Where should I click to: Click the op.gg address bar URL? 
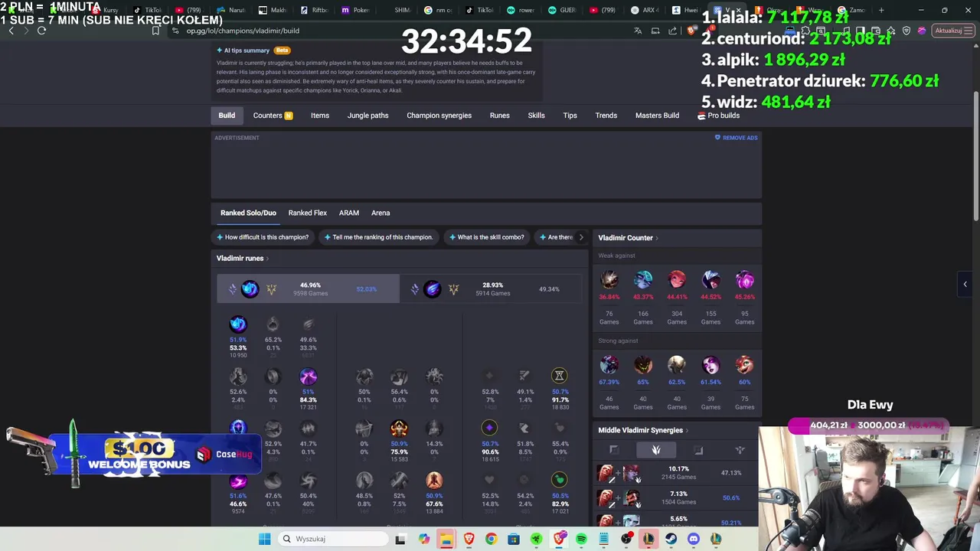(x=243, y=31)
